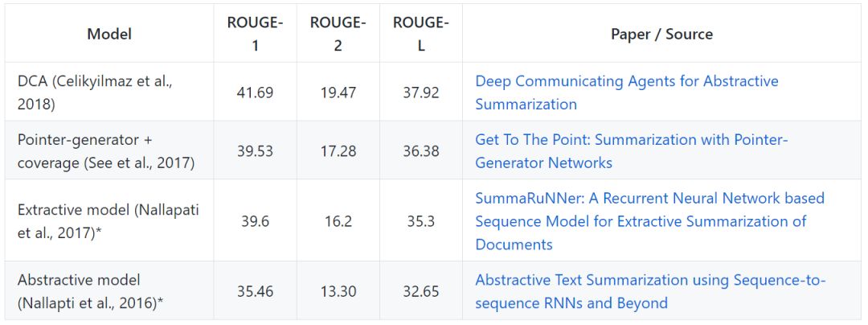This screenshot has width=868, height=325.
Task: Click the Paper / Source column header
Action: tap(662, 34)
